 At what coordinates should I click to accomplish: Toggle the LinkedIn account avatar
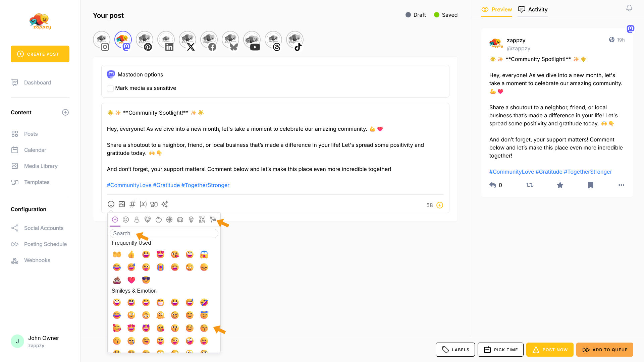166,41
